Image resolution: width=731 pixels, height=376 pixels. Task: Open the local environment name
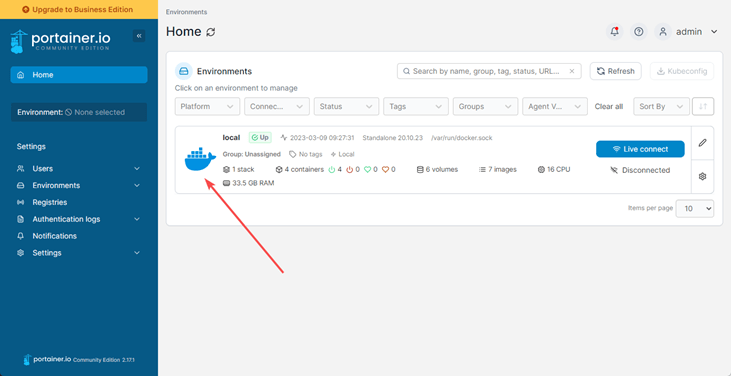pyautogui.click(x=231, y=137)
